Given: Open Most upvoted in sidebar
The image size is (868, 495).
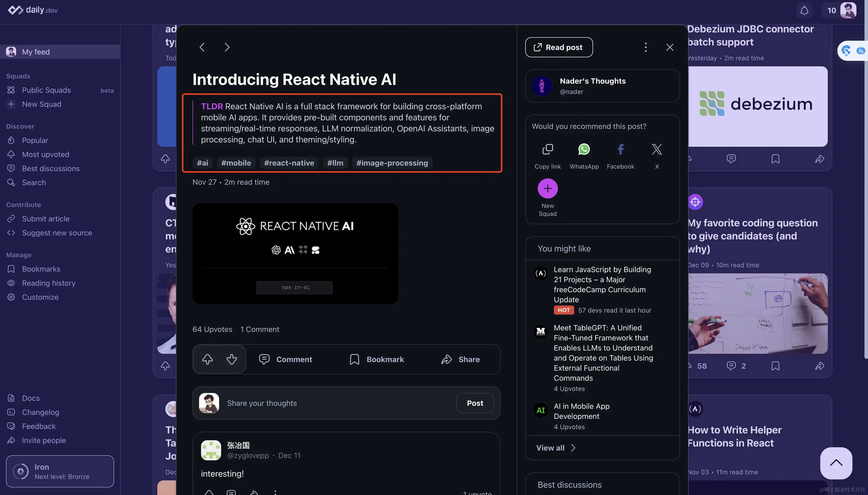Looking at the screenshot, I should (x=46, y=154).
